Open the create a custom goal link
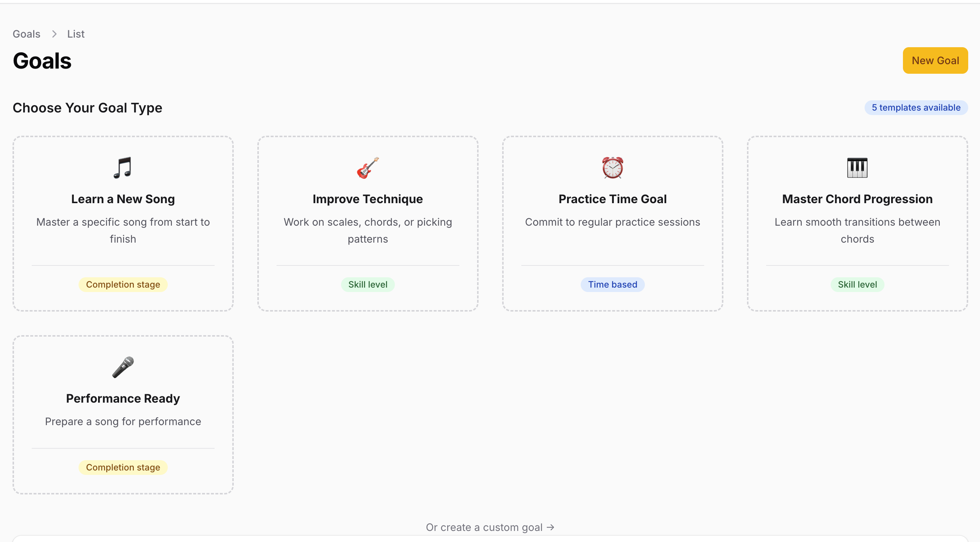The height and width of the screenshot is (542, 980). click(490, 527)
